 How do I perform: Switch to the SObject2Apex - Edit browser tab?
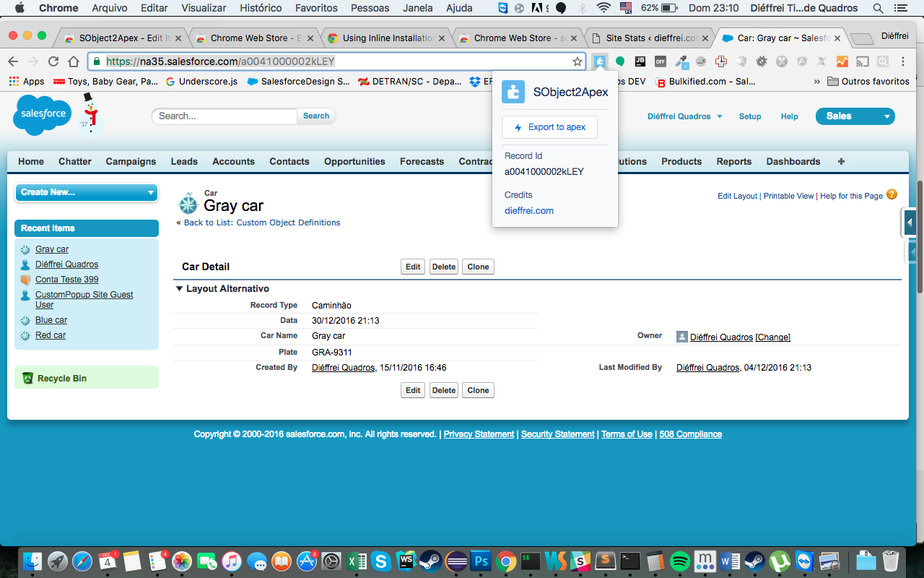(121, 38)
